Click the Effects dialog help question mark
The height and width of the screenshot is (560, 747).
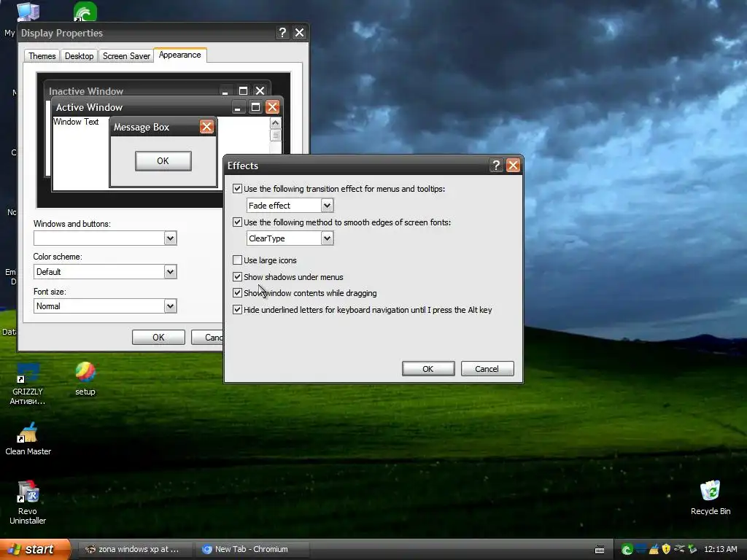(x=496, y=166)
